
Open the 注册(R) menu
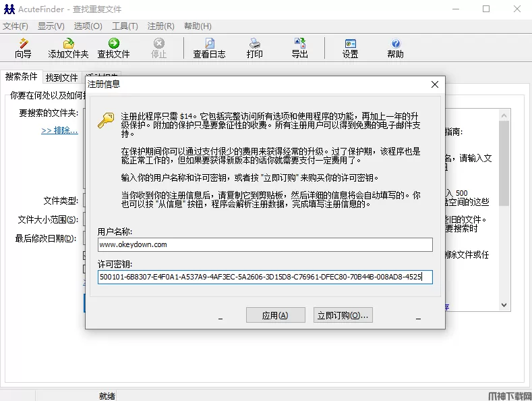(x=161, y=26)
